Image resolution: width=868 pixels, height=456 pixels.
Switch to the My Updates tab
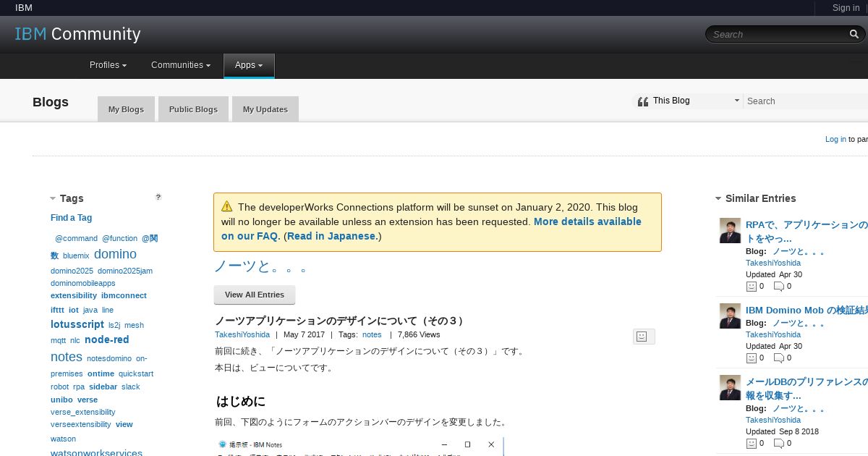pyautogui.click(x=265, y=109)
